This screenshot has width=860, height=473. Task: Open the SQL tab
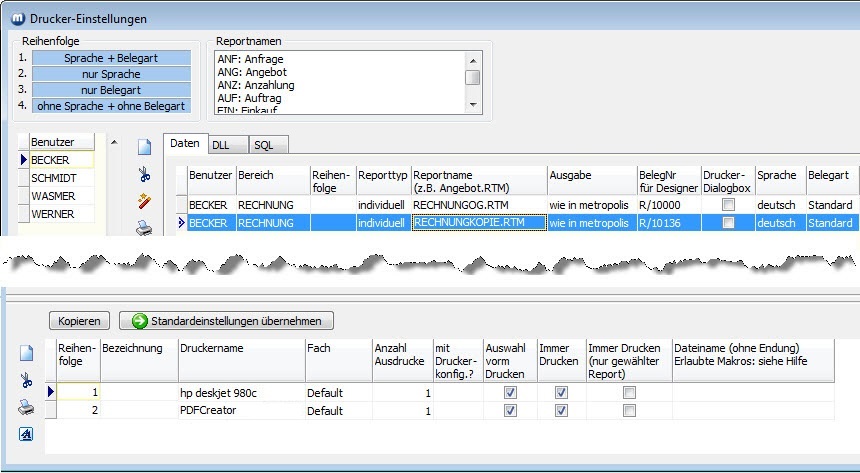coord(263,145)
